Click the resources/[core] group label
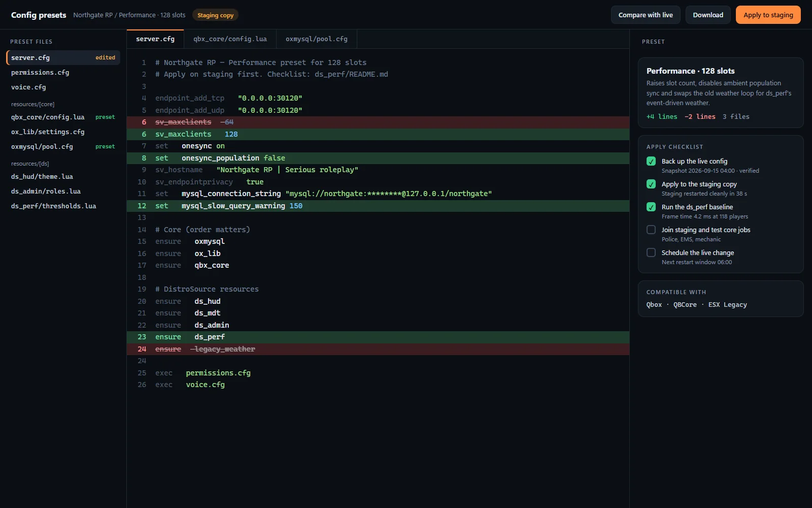The height and width of the screenshot is (508, 812). [32, 104]
